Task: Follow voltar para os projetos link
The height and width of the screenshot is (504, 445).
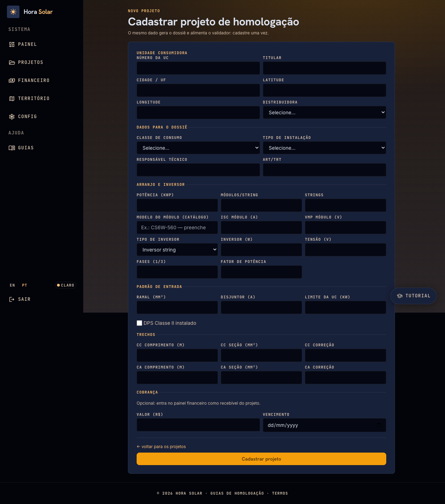Action: click(x=161, y=447)
